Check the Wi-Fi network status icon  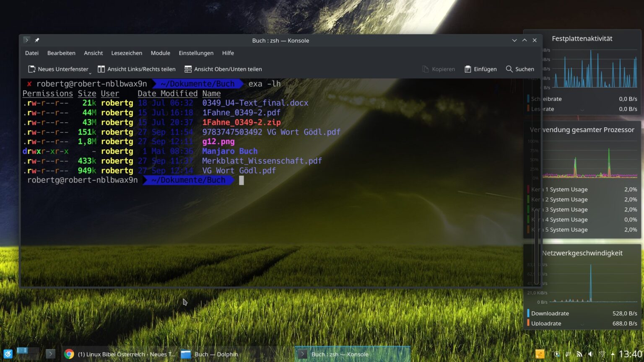[602, 354]
